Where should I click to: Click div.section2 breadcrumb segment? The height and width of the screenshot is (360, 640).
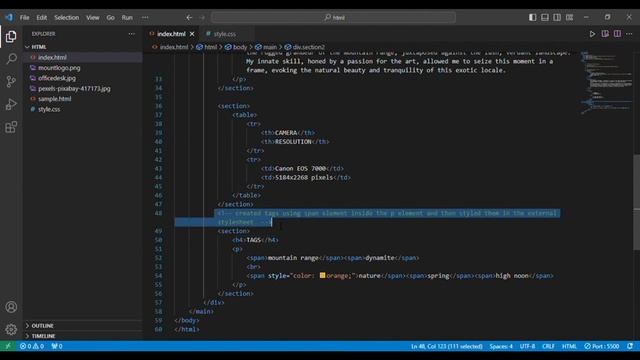point(308,47)
